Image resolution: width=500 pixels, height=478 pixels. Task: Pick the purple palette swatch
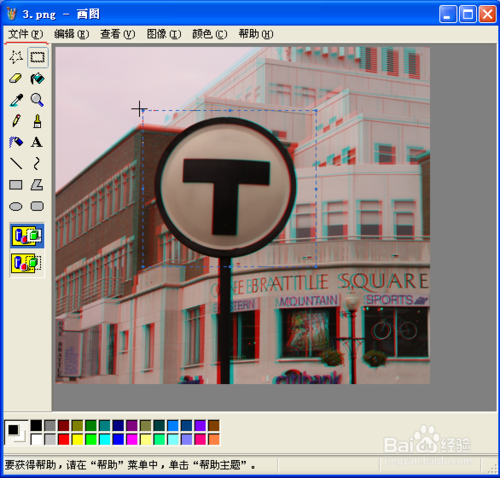click(132, 426)
